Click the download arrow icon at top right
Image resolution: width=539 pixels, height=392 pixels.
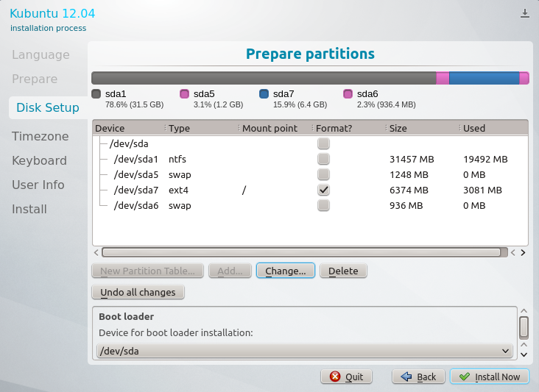524,13
